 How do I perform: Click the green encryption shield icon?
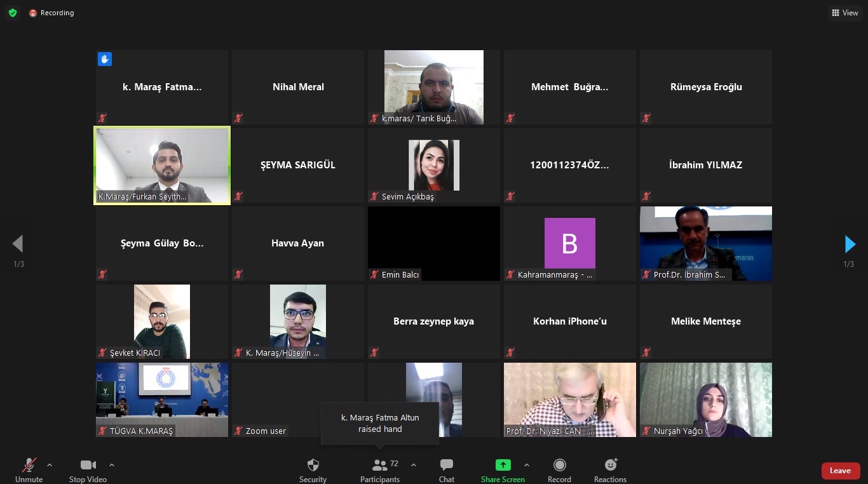click(13, 13)
